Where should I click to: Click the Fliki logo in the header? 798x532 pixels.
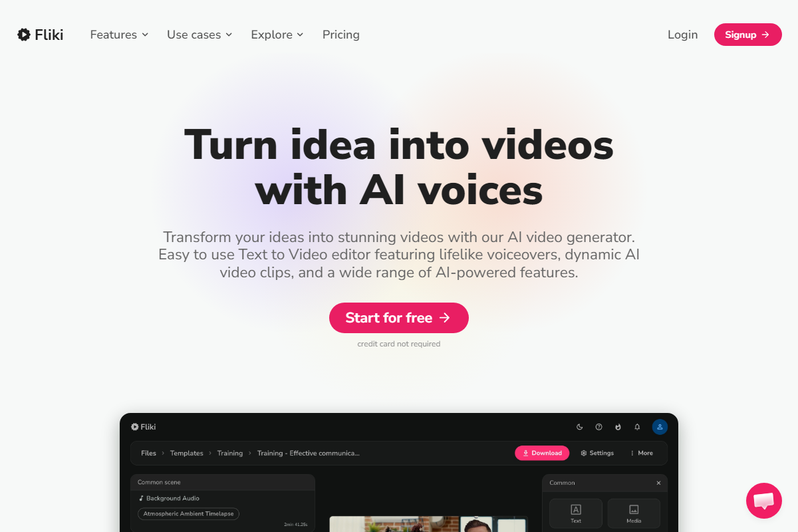coord(40,35)
